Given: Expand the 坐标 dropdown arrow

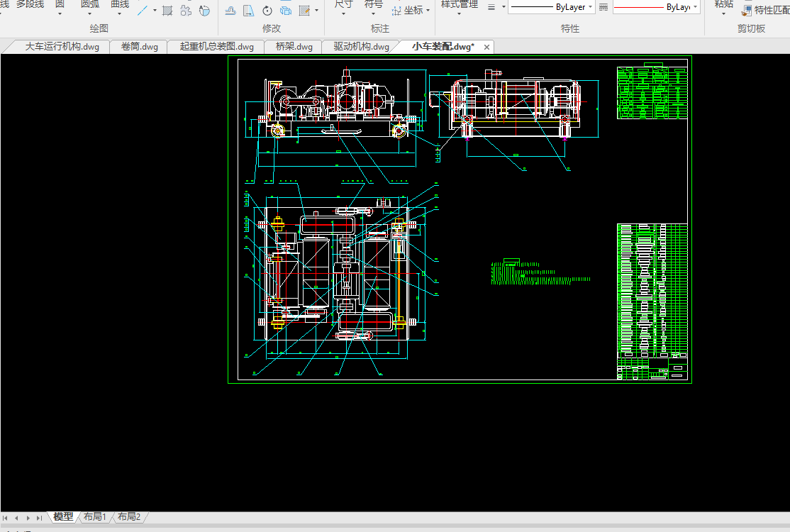Looking at the screenshot, I should (x=428, y=11).
